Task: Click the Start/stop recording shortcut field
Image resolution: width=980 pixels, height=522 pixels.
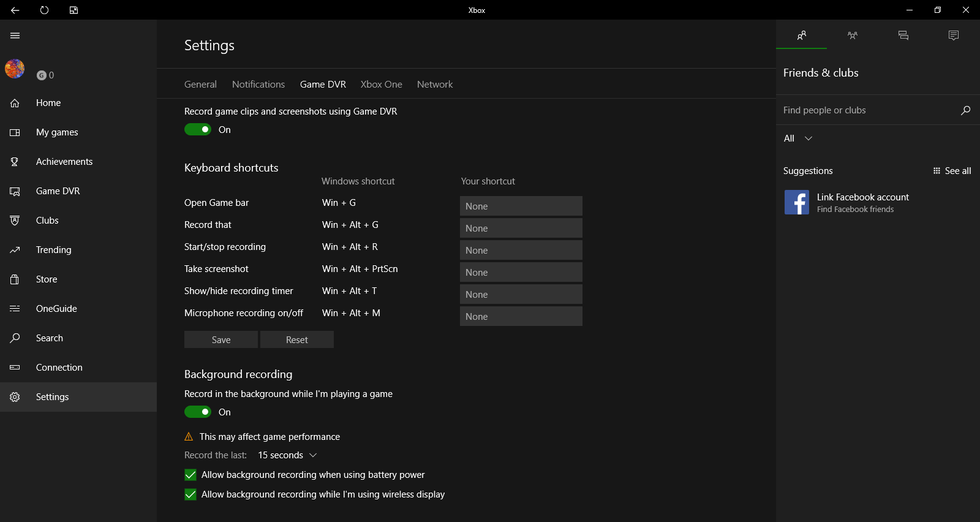Action: point(521,250)
